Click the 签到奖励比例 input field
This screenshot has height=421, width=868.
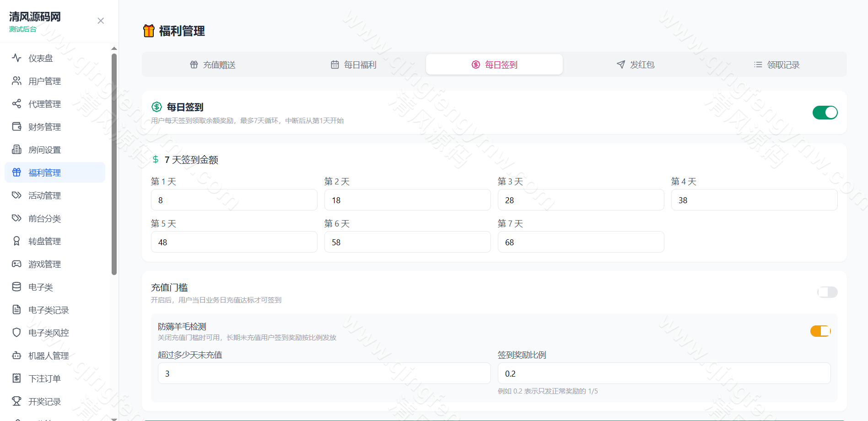[664, 373]
